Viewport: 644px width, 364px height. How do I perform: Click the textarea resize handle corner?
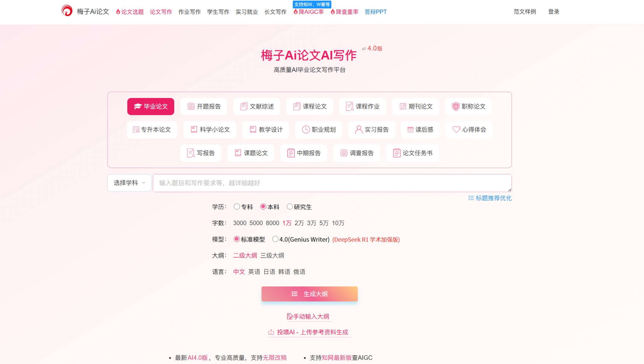[x=509, y=190]
